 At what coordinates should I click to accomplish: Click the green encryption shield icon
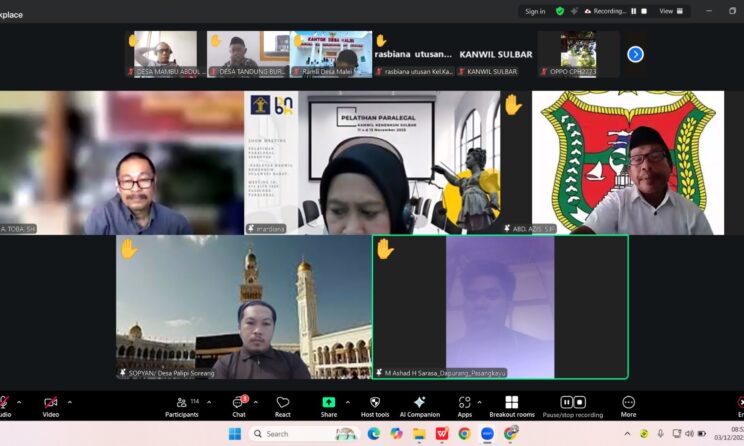[560, 11]
